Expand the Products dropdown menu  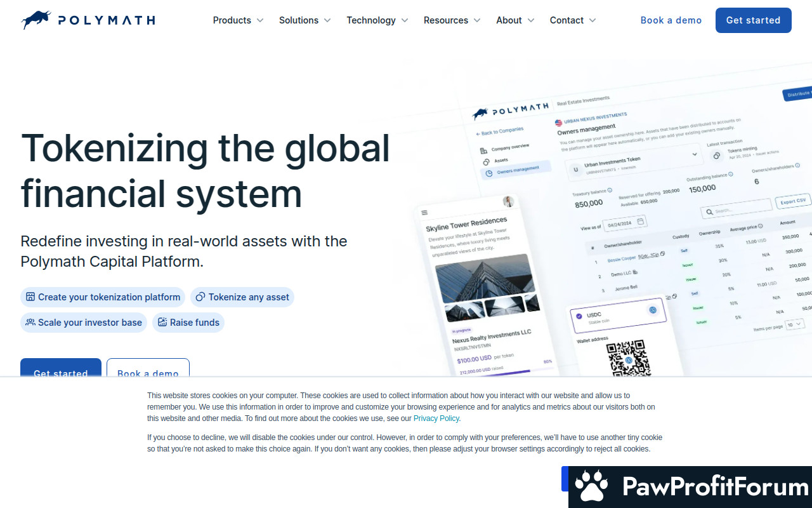(x=238, y=20)
